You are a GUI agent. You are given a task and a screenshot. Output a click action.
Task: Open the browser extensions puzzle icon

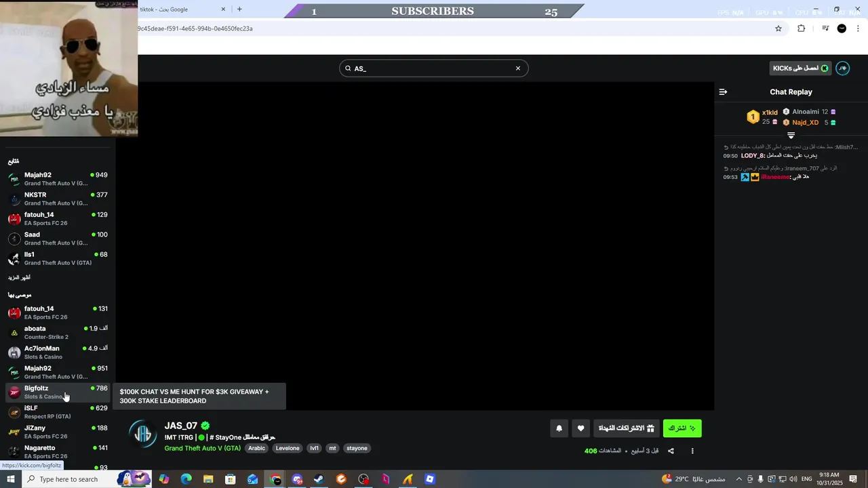(x=801, y=28)
